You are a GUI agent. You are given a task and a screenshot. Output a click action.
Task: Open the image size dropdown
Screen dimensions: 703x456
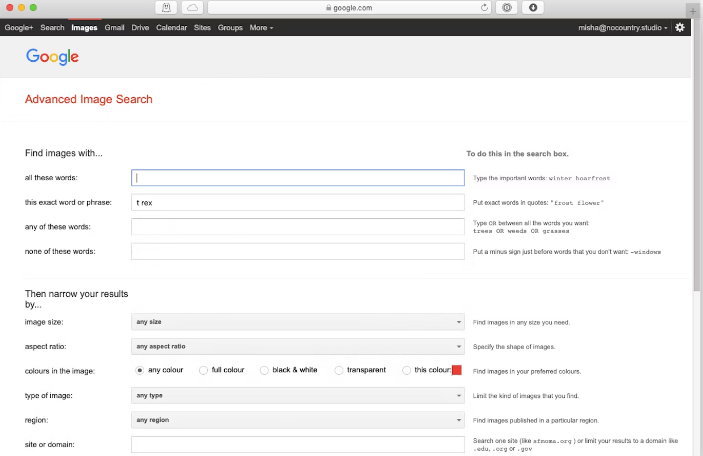[x=298, y=322]
